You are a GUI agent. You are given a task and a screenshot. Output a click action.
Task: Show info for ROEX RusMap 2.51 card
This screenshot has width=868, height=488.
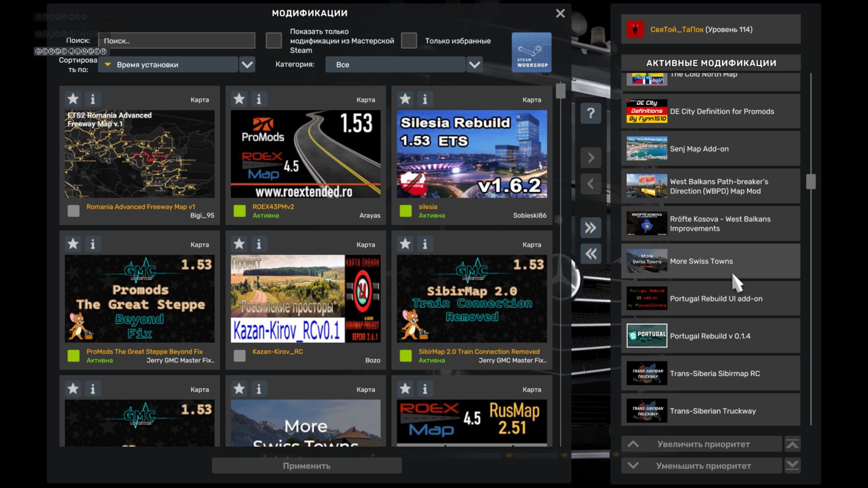(425, 389)
